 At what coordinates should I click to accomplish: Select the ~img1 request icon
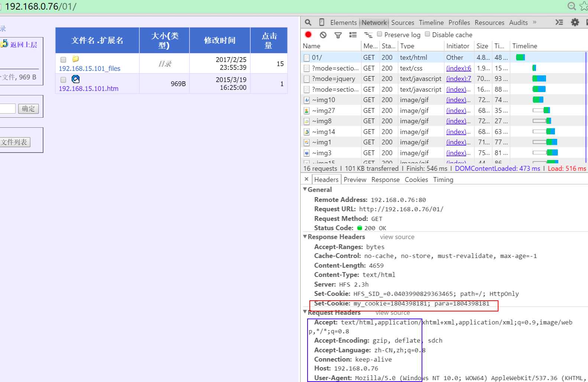(x=306, y=142)
